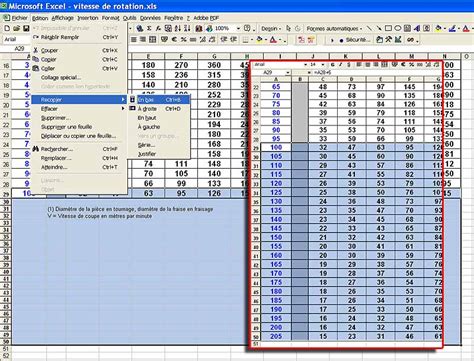
Task: Select row 30 header
Action: tap(6, 202)
